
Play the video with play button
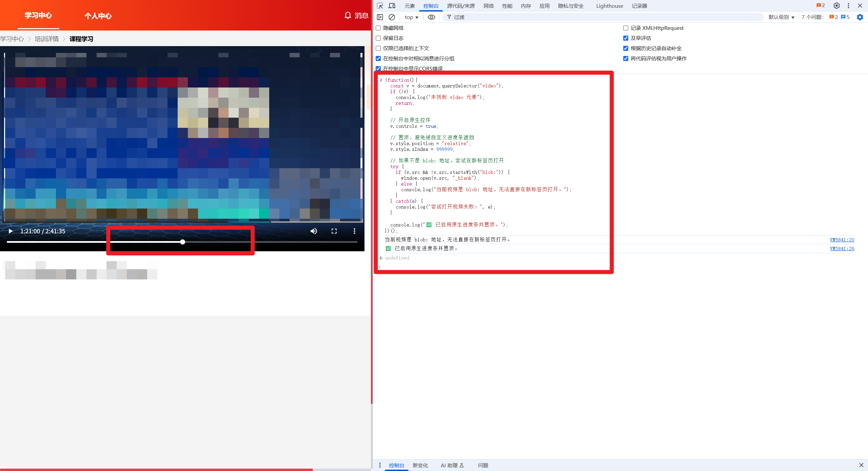coord(11,231)
